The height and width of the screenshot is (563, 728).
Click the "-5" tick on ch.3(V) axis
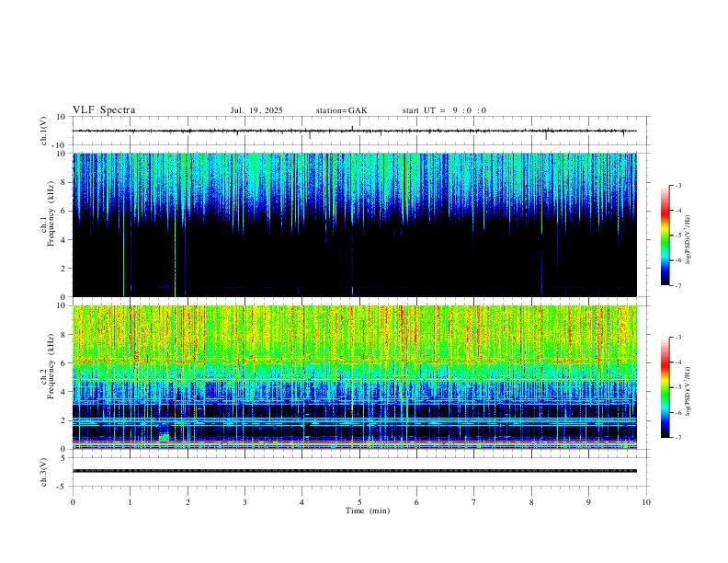coord(63,487)
